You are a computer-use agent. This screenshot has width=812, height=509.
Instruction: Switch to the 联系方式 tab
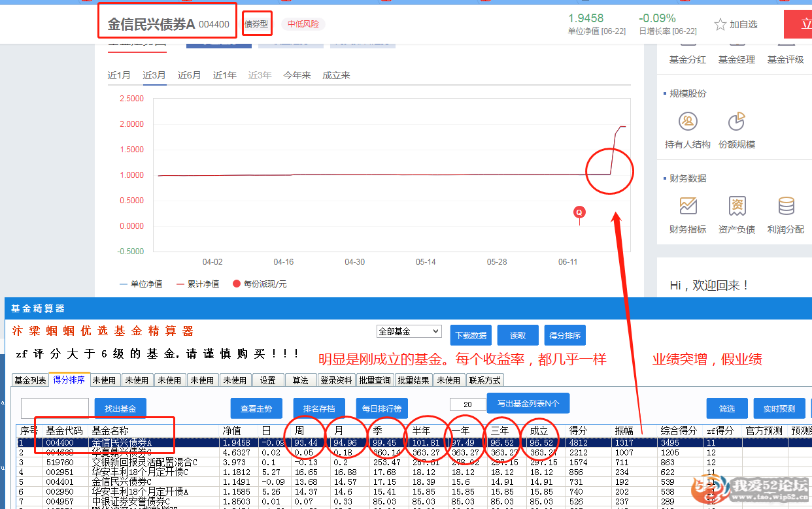click(484, 380)
